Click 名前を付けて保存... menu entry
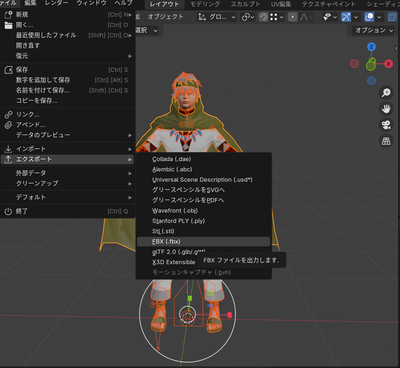The width and height of the screenshot is (400, 368). point(67,90)
